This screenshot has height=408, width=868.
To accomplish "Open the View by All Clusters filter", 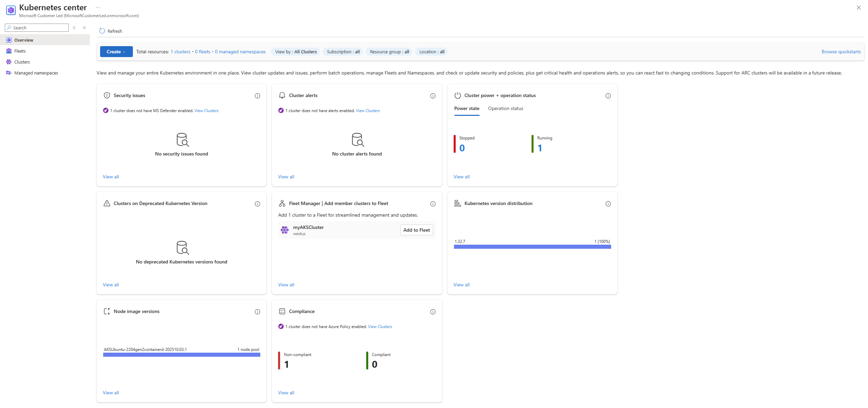I will click(x=296, y=52).
